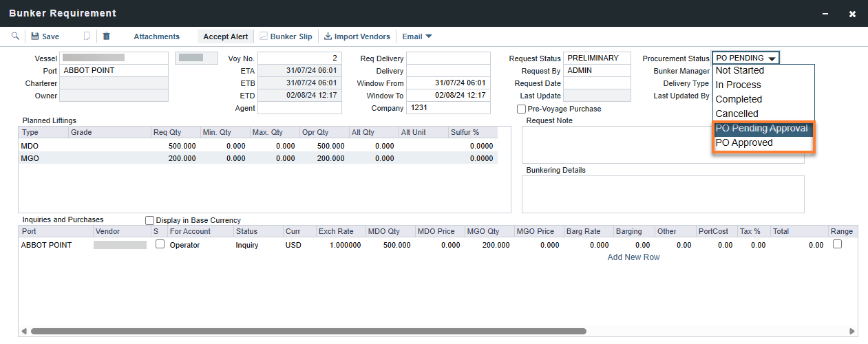Click the Request Status field PRELIMINARY

597,58
